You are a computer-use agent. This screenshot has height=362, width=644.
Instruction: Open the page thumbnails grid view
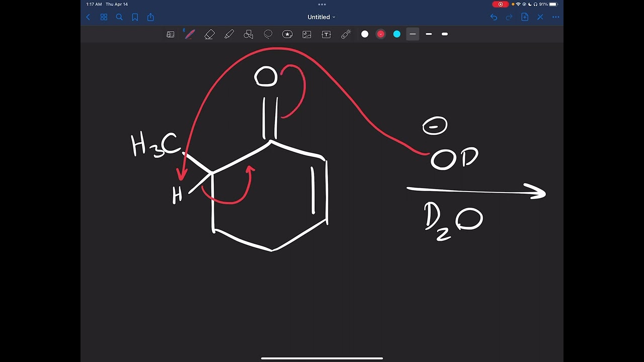104,17
